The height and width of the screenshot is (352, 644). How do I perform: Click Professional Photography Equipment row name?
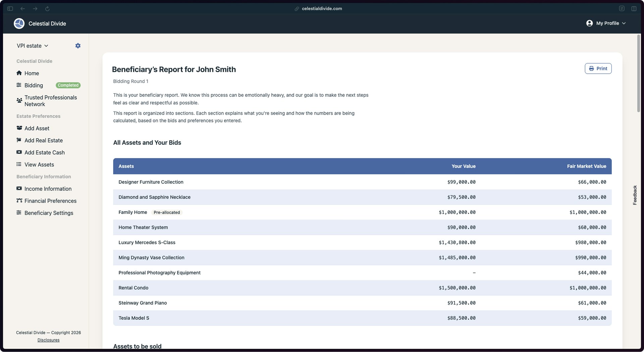tap(159, 272)
